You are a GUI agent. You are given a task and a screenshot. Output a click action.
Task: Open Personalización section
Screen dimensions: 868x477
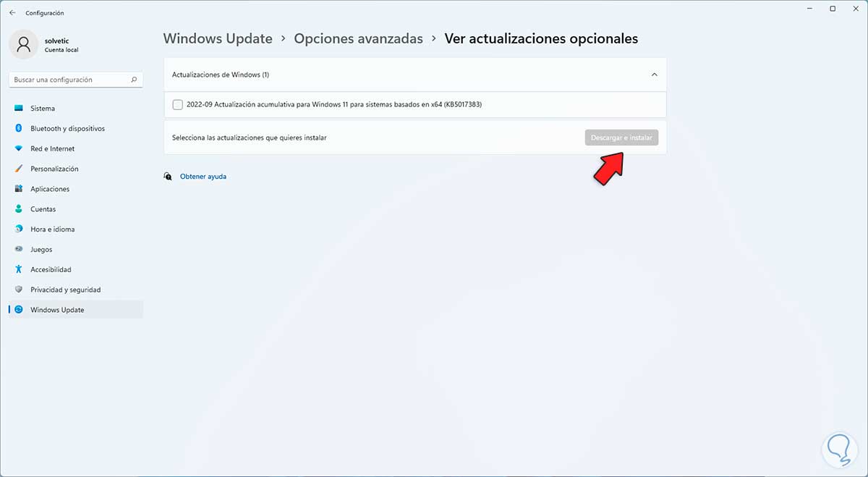(x=76, y=169)
